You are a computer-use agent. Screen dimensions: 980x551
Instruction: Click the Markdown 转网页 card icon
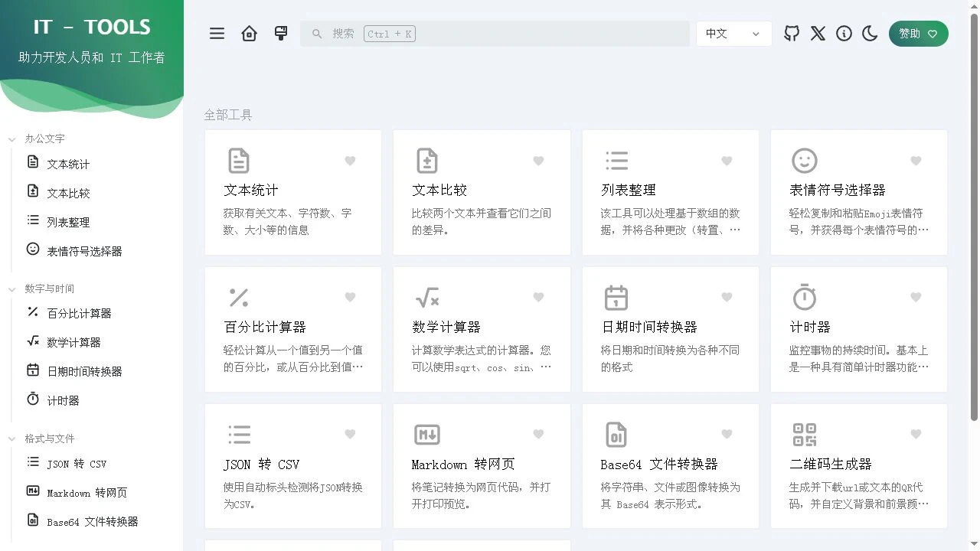[427, 434]
